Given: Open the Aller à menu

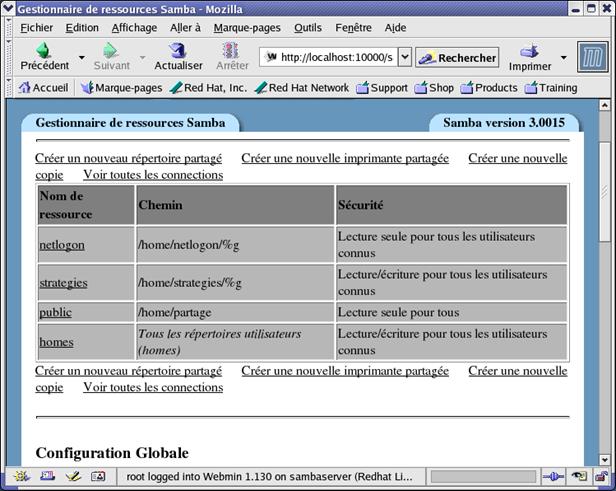Looking at the screenshot, I should (x=185, y=27).
